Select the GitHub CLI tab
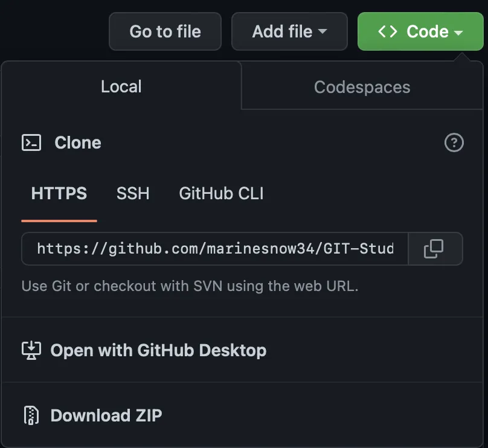Image resolution: width=488 pixels, height=448 pixels. coord(220,193)
